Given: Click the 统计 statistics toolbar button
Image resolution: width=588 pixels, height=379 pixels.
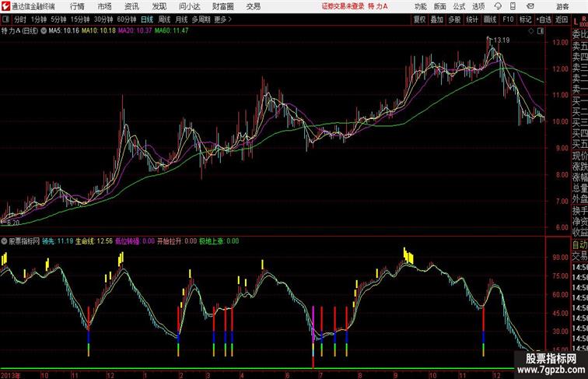Looking at the screenshot, I should coord(472,19).
